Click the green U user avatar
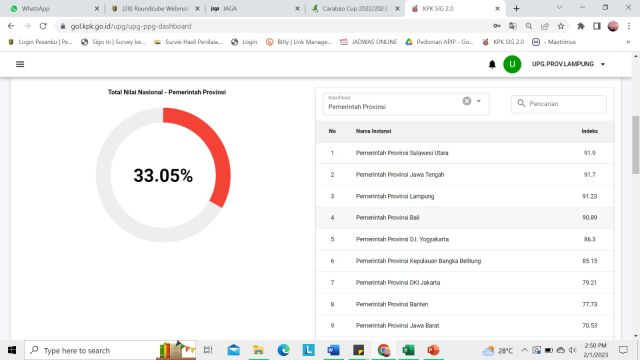The width and height of the screenshot is (640, 360). (512, 64)
